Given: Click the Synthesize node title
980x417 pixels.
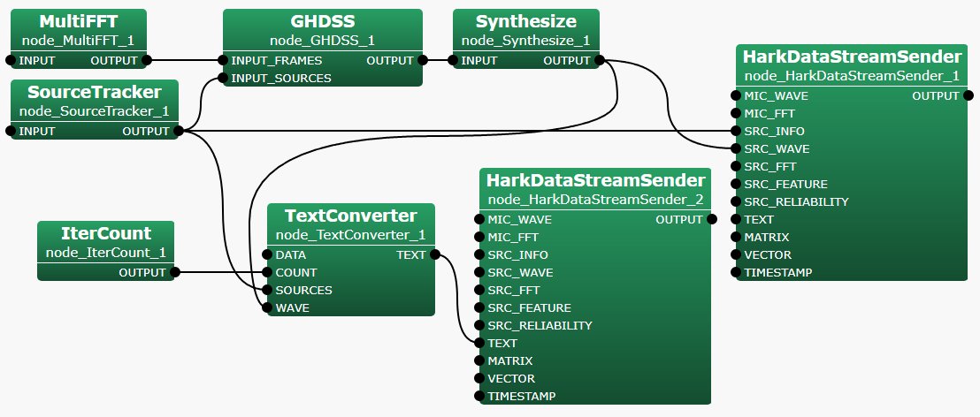Looking at the screenshot, I should click(x=525, y=22).
